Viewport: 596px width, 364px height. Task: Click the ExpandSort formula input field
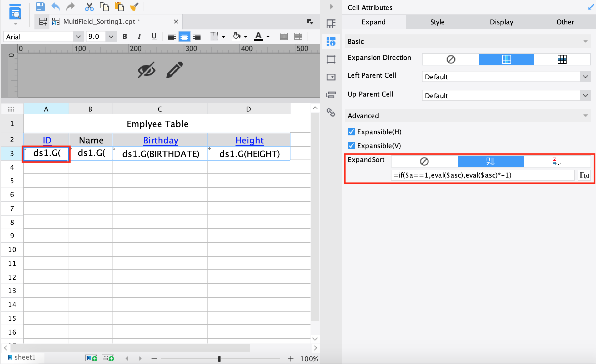pos(482,175)
